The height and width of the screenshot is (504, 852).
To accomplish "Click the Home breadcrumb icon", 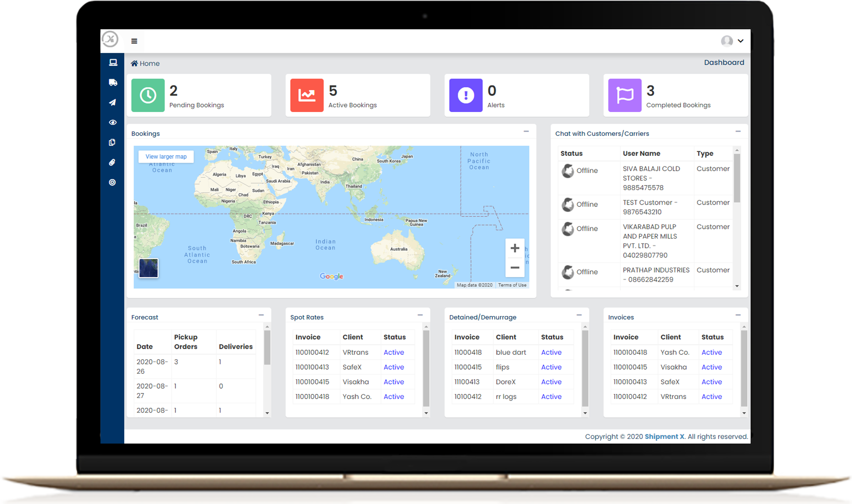I will coord(134,63).
